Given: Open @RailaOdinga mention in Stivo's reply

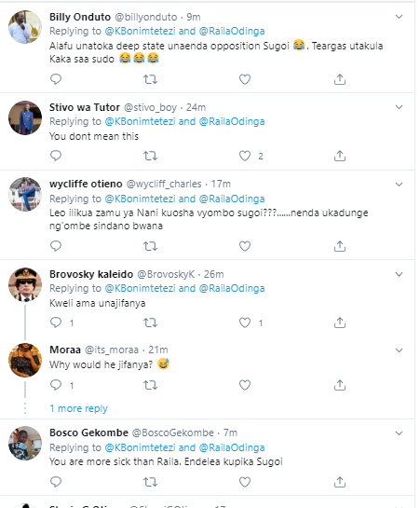Looking at the screenshot, I should click(x=232, y=121).
